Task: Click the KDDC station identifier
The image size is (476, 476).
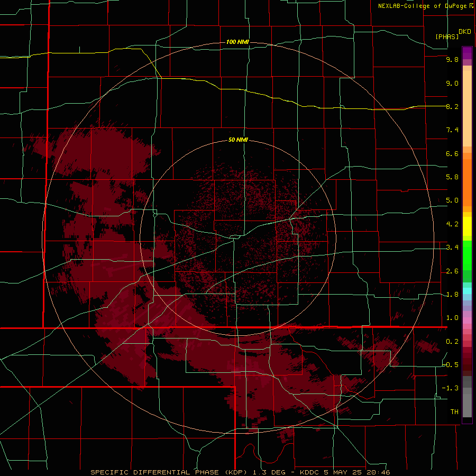Action: (310, 472)
